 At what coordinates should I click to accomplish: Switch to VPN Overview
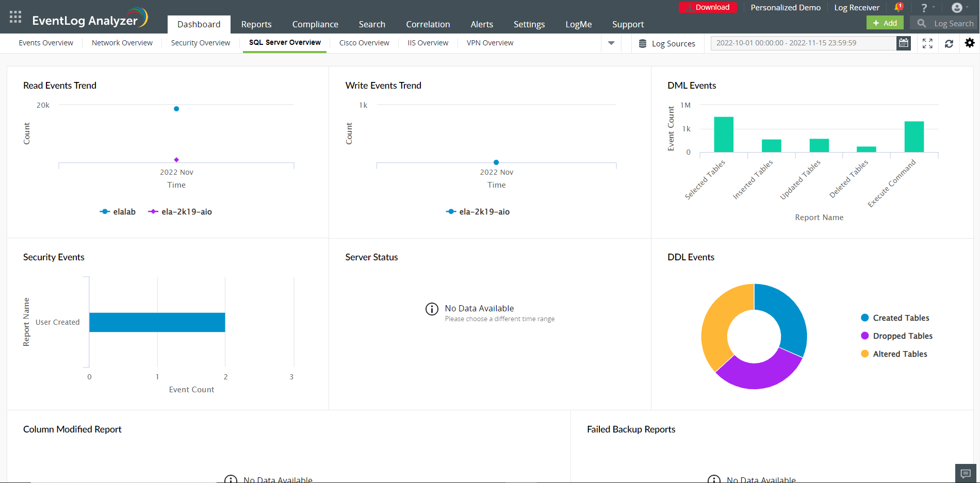pos(490,43)
